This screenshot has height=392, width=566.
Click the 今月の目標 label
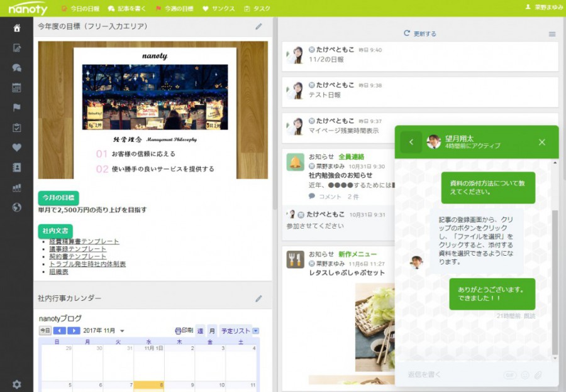[x=58, y=198]
